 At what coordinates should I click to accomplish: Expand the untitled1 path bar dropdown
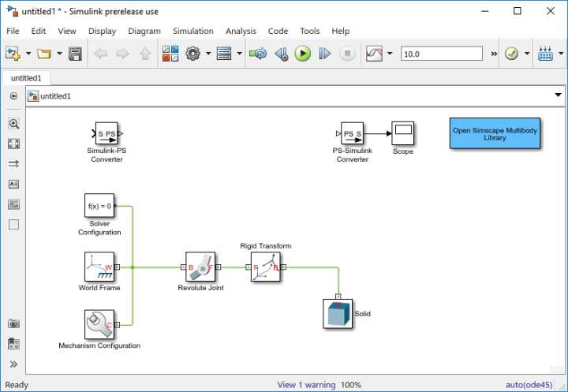pos(559,95)
